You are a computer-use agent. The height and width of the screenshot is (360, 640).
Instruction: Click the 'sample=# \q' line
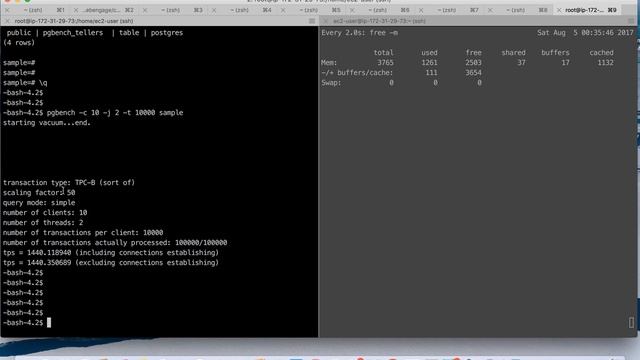pos(25,83)
